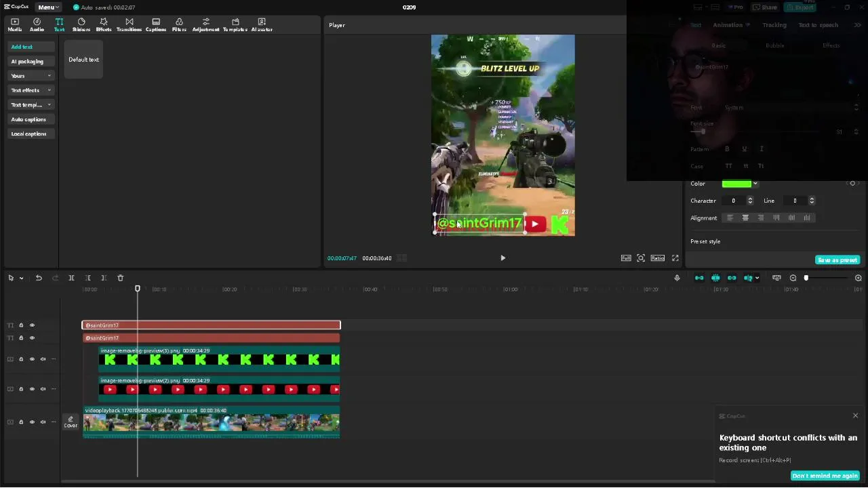Click the Split clip tool
This screenshot has width=868, height=488.
(x=71, y=278)
